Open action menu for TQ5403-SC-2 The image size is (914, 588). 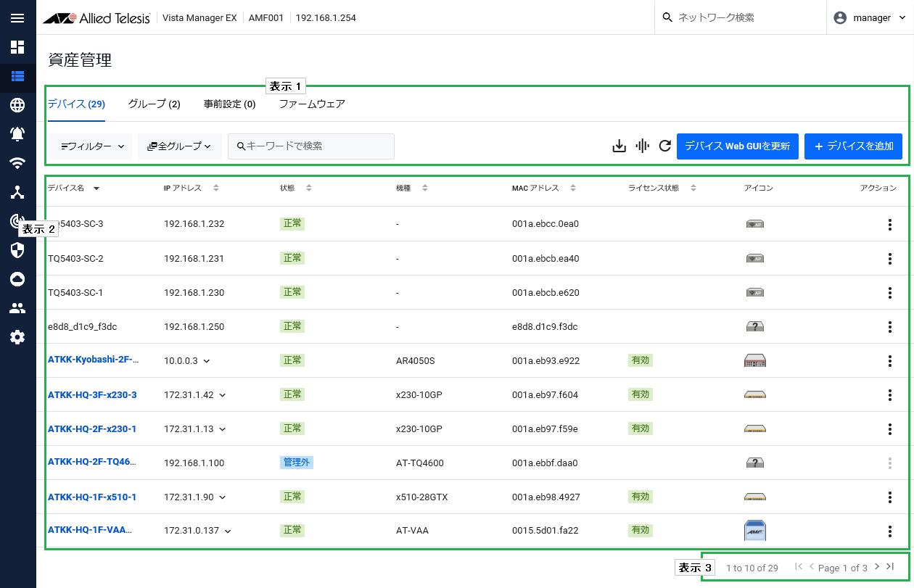890,259
